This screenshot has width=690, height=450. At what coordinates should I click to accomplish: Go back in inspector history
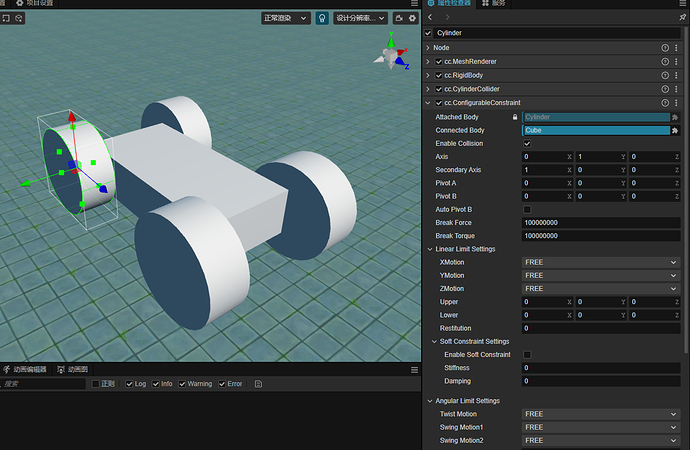click(x=430, y=17)
